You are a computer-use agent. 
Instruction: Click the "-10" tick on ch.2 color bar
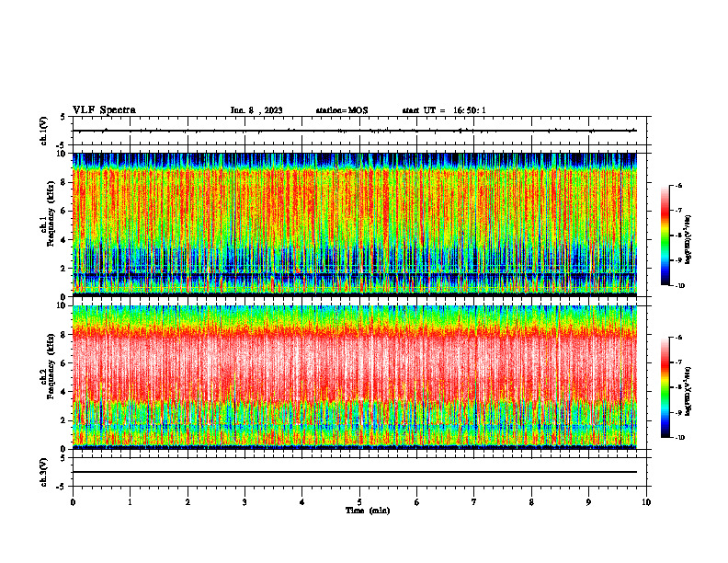(x=680, y=438)
